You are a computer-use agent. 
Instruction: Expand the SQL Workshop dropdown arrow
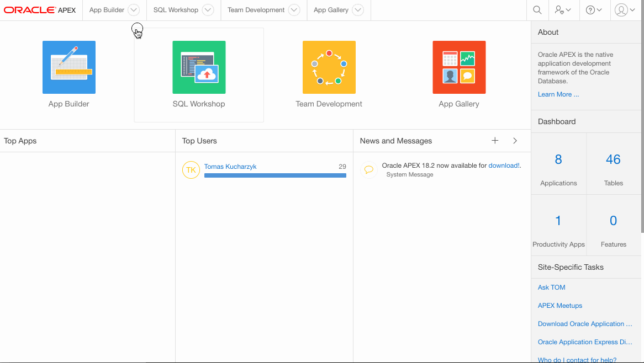208,10
